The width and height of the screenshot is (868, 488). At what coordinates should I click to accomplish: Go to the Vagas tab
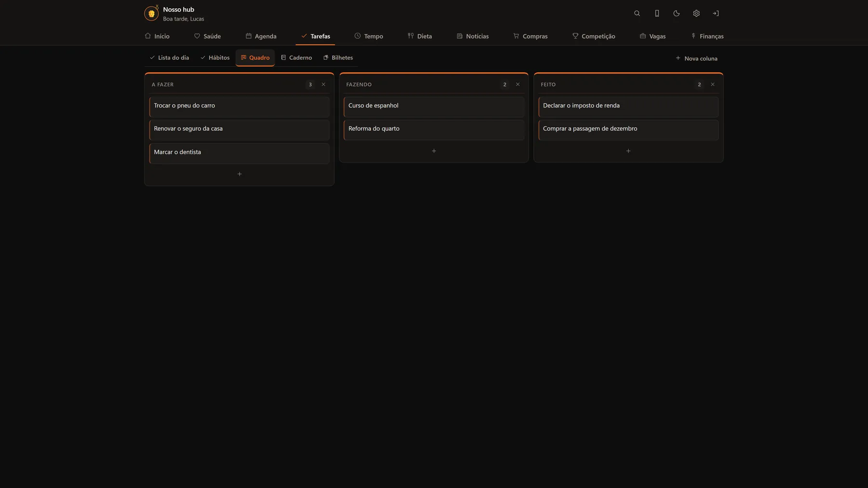point(652,36)
